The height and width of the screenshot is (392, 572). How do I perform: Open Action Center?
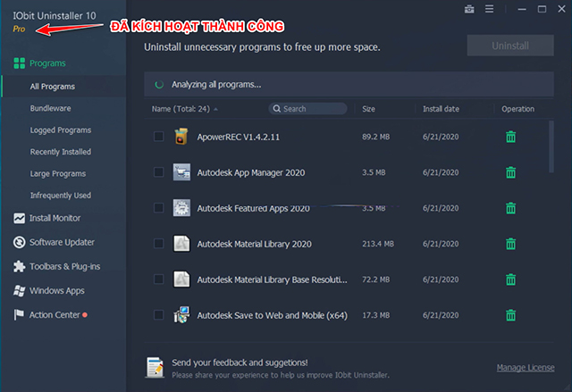click(x=55, y=315)
